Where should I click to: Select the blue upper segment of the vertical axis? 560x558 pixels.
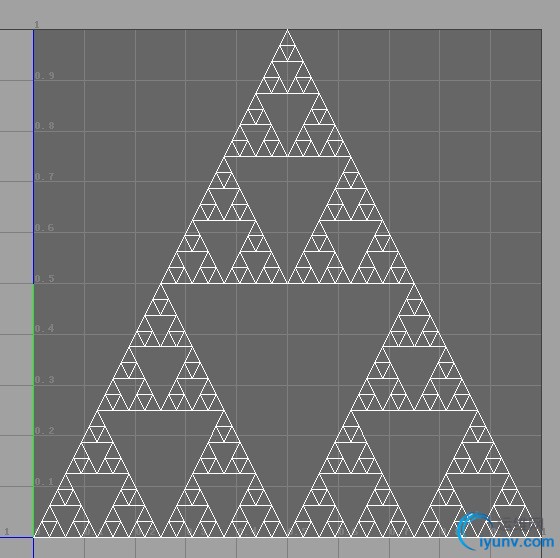[34, 156]
